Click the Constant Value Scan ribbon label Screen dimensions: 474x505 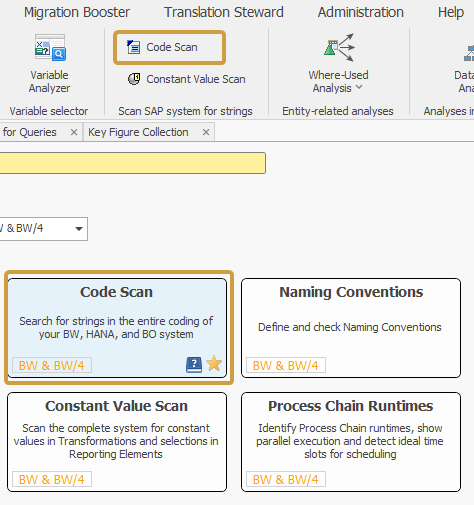click(196, 79)
